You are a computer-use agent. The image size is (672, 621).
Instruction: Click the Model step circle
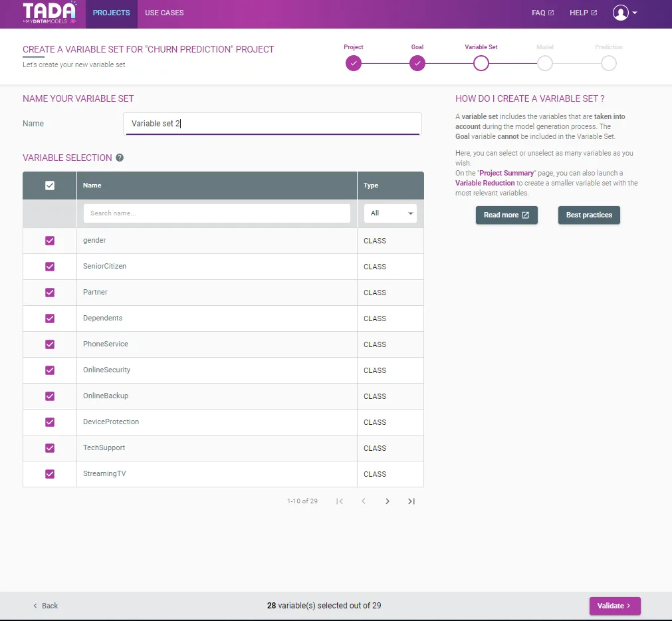[x=545, y=63]
